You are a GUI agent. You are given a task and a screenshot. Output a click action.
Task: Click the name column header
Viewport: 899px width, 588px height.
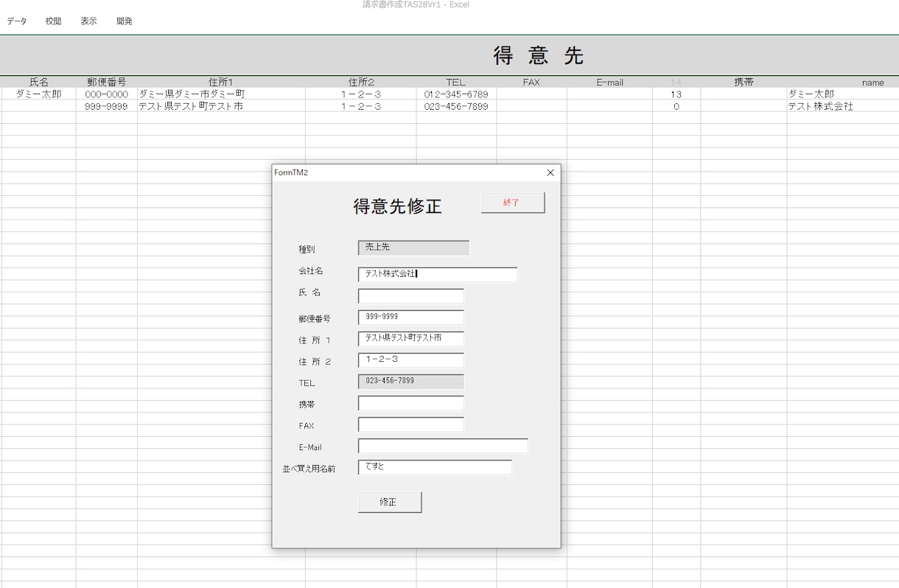[x=872, y=83]
